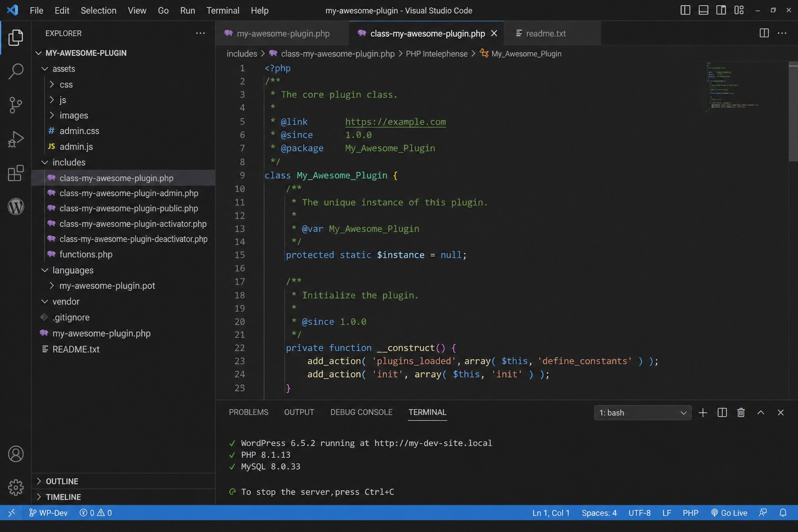Open .gitignore file in explorer
The width and height of the screenshot is (798, 532).
click(x=124, y=317)
